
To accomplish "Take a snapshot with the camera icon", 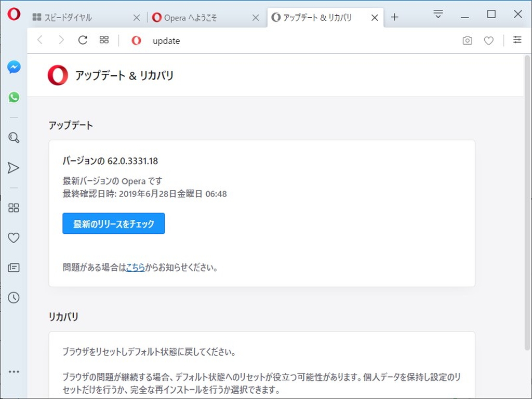I will click(467, 40).
